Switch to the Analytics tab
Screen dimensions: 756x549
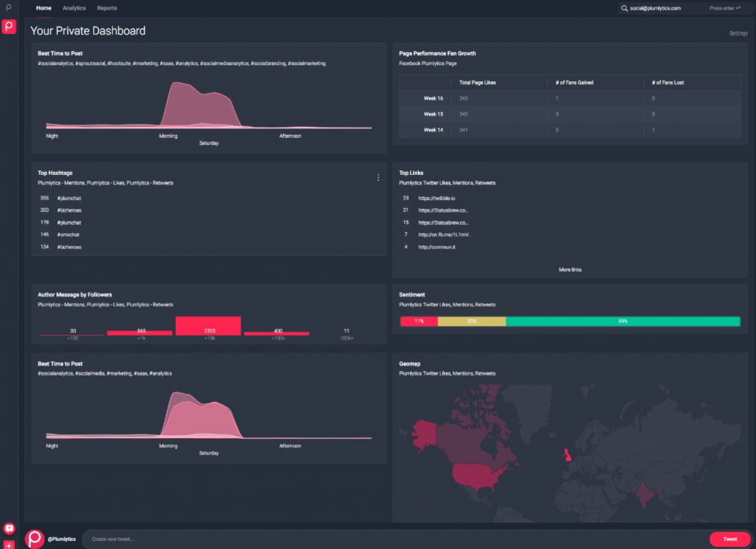(x=75, y=8)
